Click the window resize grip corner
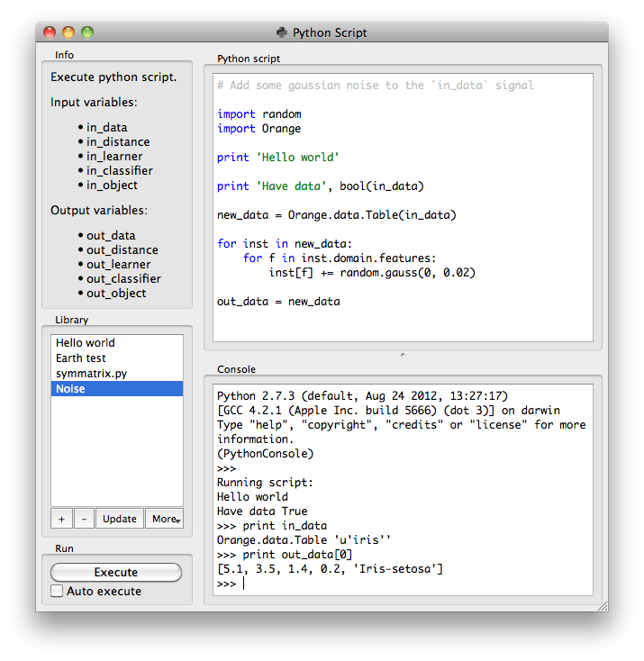 (x=603, y=606)
